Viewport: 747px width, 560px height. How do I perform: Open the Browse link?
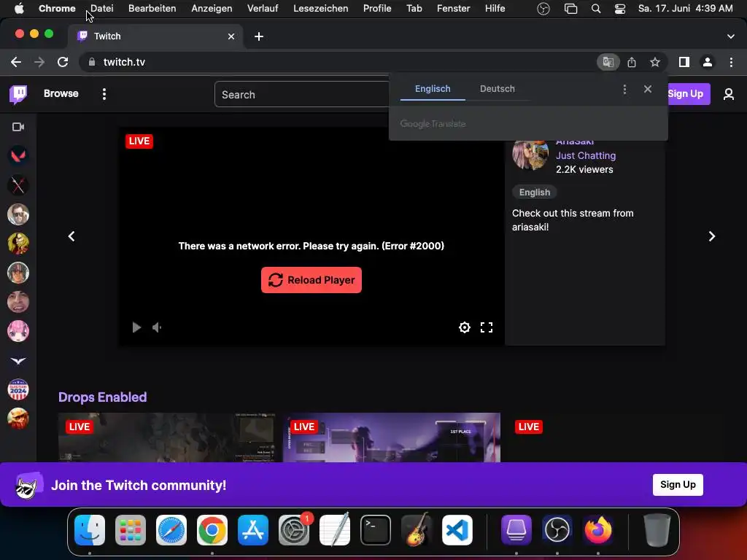61,93
